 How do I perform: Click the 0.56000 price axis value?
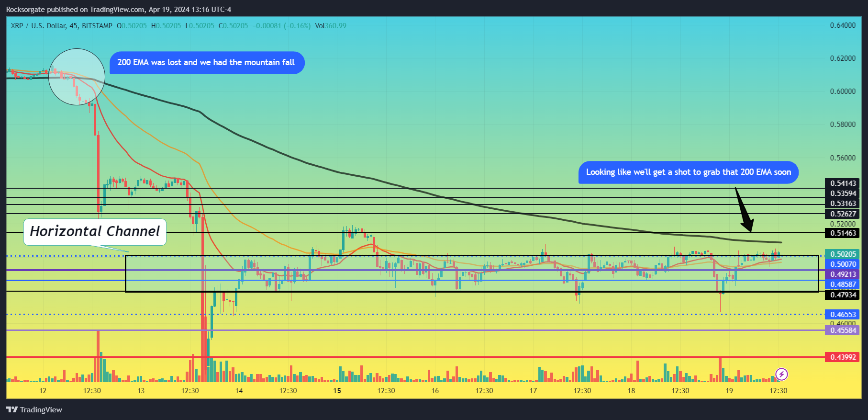tap(843, 158)
